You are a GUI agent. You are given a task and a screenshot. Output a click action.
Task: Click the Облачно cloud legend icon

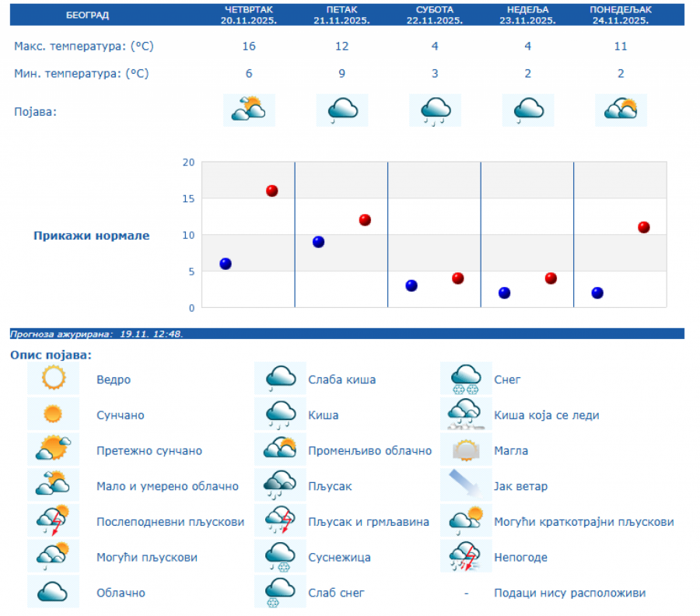pos(54,593)
